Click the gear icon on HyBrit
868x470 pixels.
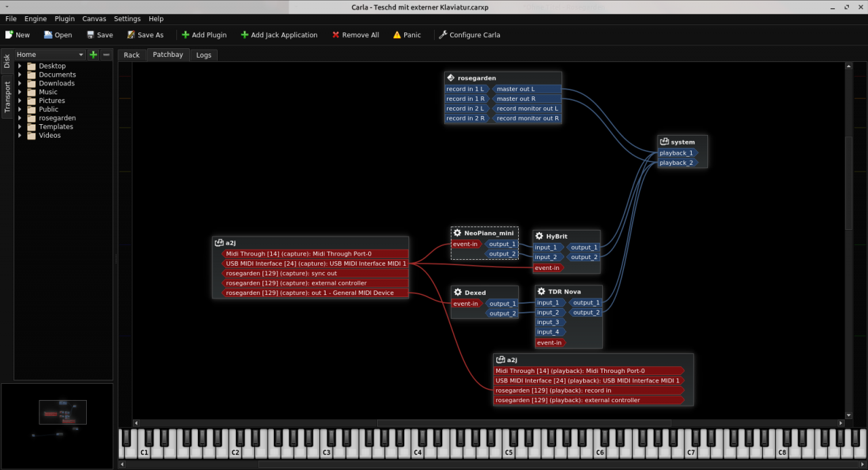tap(539, 236)
